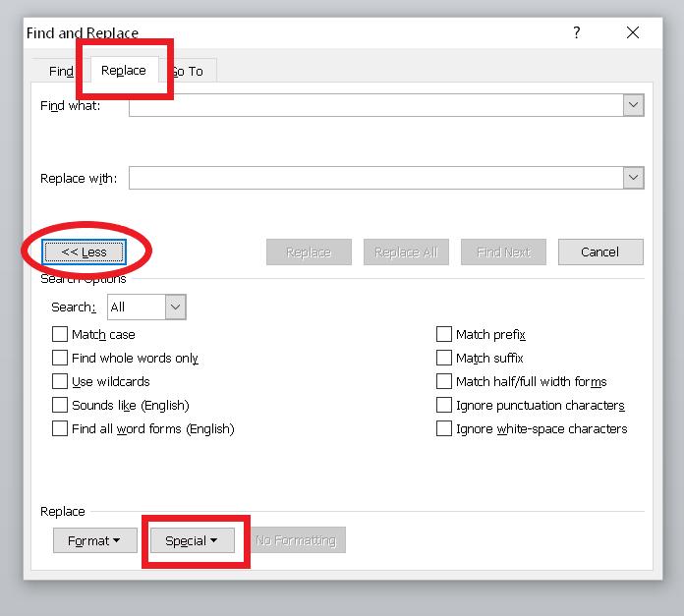Enable Ignore punctuation characters
The height and width of the screenshot is (616, 684).
point(445,406)
